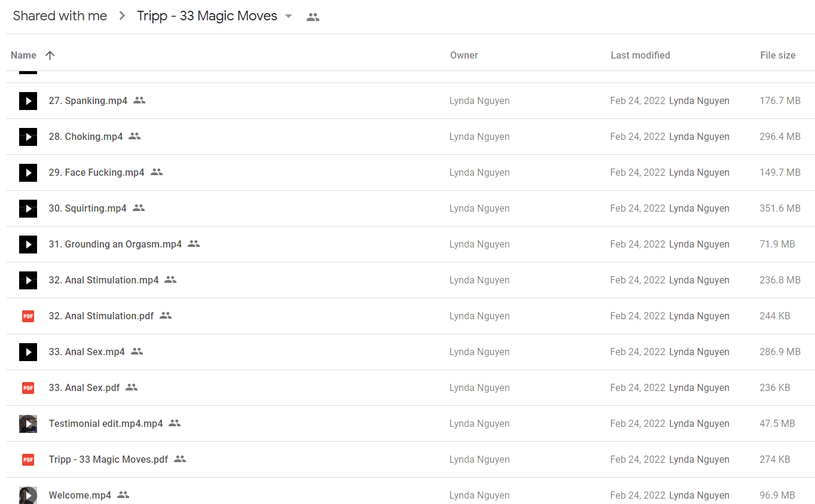
Task: Click the shared icon beside 27. Spanking.mp4
Action: click(139, 100)
